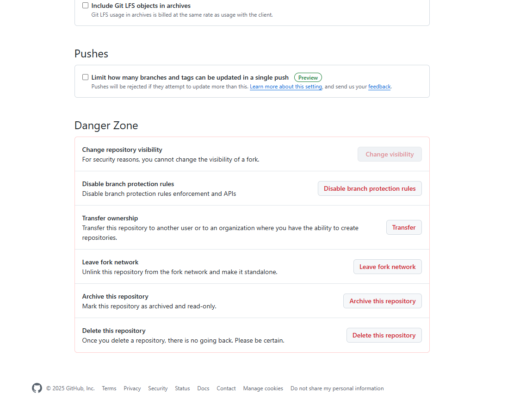
Task: Click the Preview badge next to push limit
Action: point(308,78)
